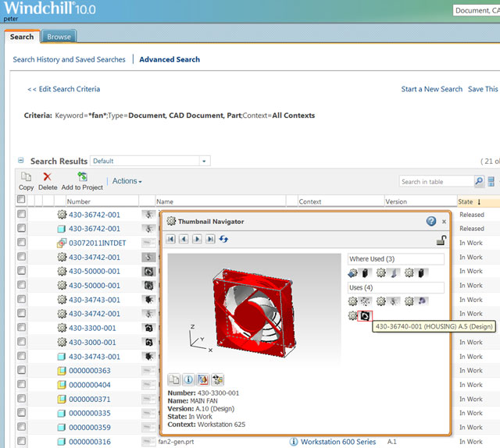Open the Default view dropdown
This screenshot has height=448, width=500.
205,161
